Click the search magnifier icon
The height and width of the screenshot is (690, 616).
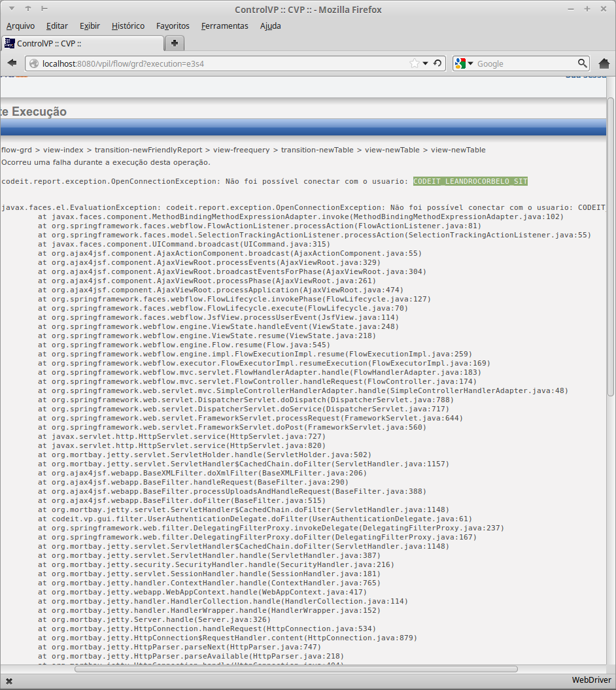(x=582, y=63)
